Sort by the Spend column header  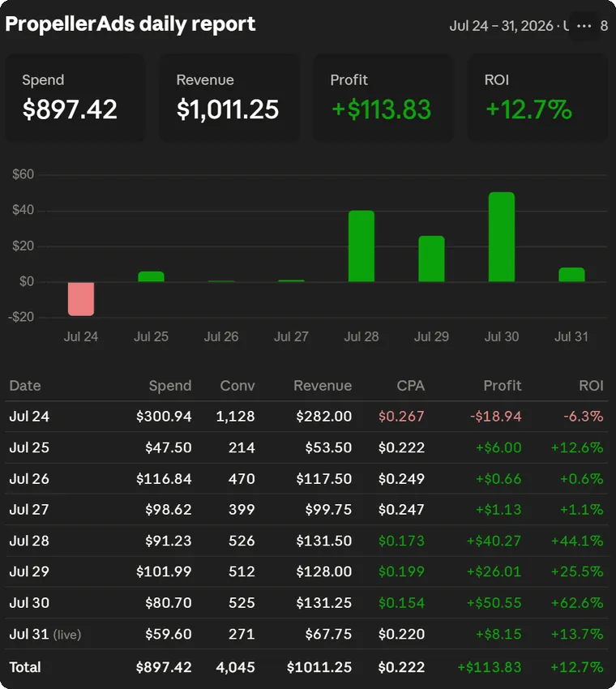170,385
